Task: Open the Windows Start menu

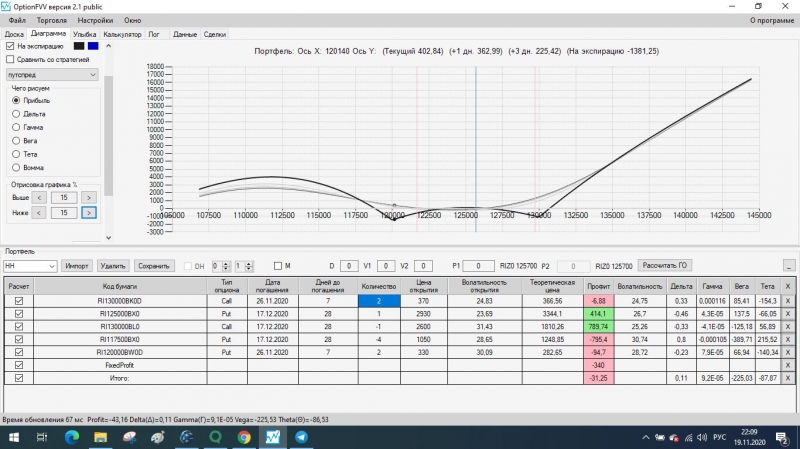Action: tap(14, 437)
